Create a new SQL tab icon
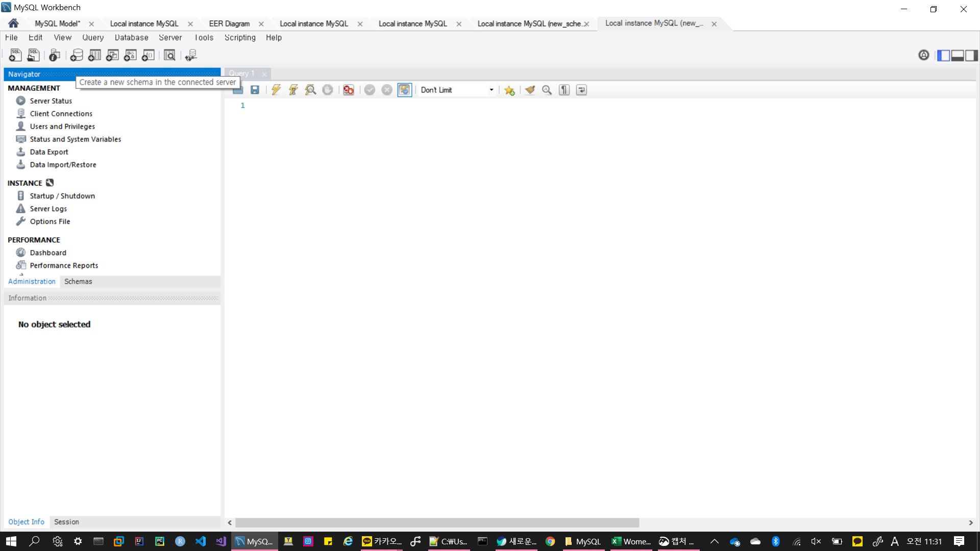 15,55
